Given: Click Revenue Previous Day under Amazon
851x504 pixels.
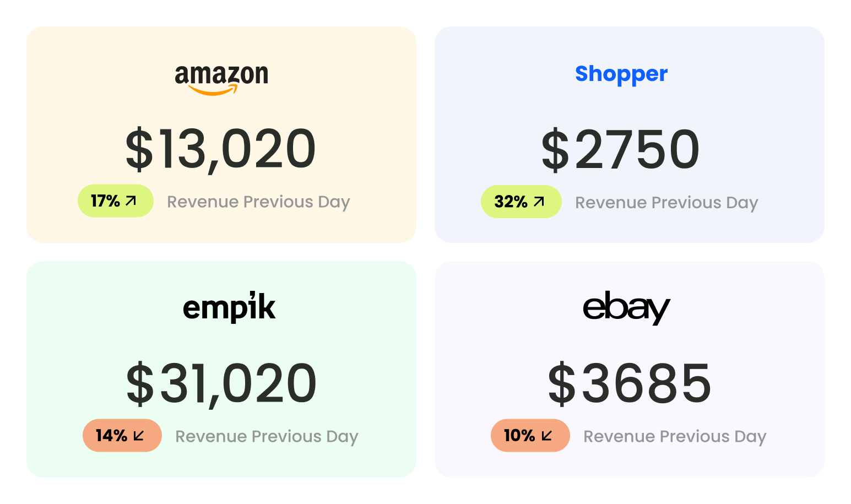Looking at the screenshot, I should click(x=258, y=202).
